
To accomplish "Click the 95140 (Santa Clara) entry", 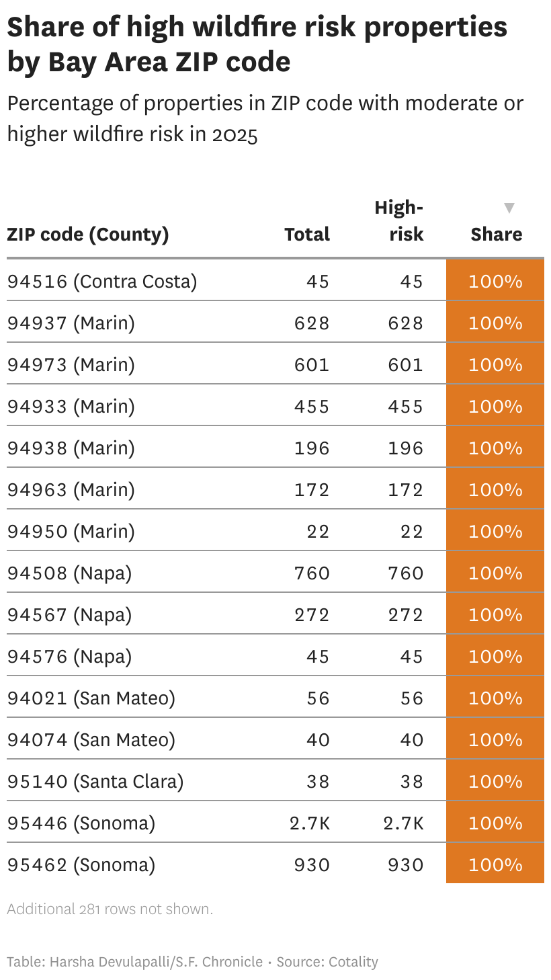I will 95,781.
